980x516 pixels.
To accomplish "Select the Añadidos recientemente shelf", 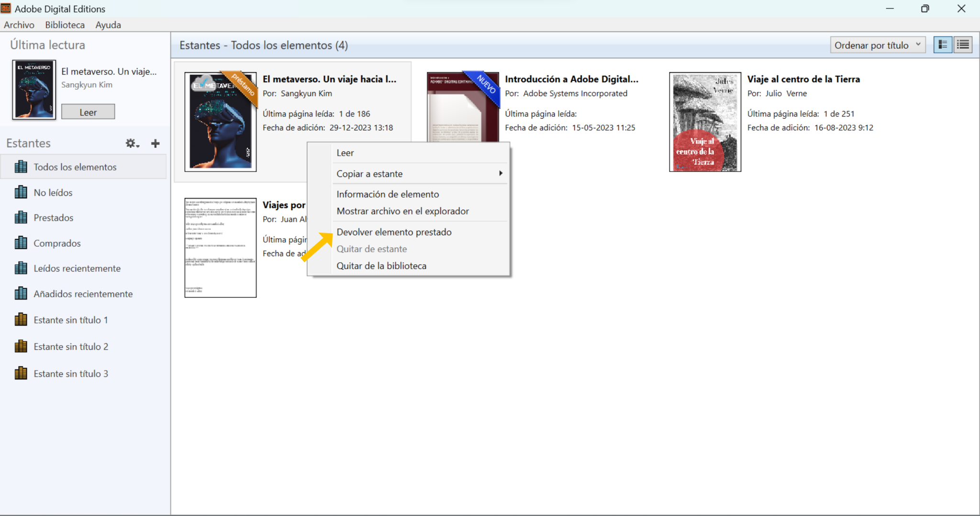I will [84, 293].
